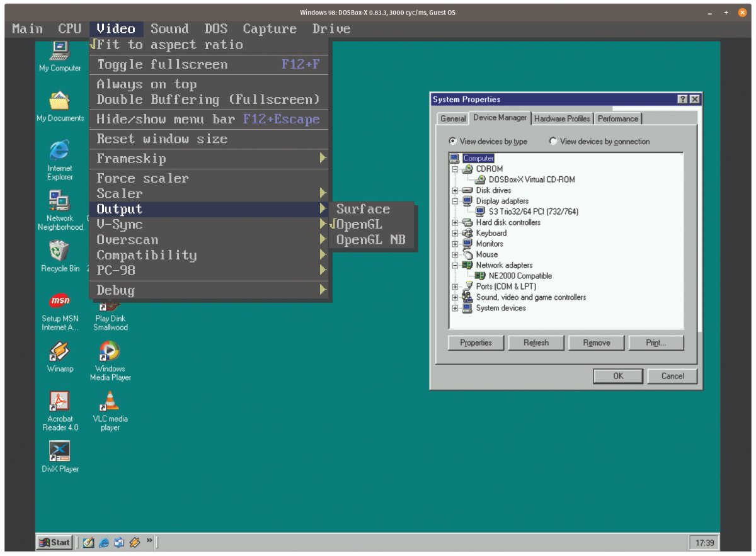Select the Recycle Bin icon
This screenshot has height=556, width=756.
(x=60, y=257)
